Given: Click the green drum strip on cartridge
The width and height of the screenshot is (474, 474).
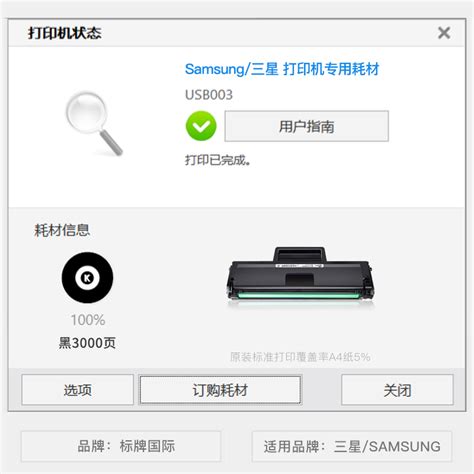Looking at the screenshot, I should pyautogui.click(x=299, y=296).
